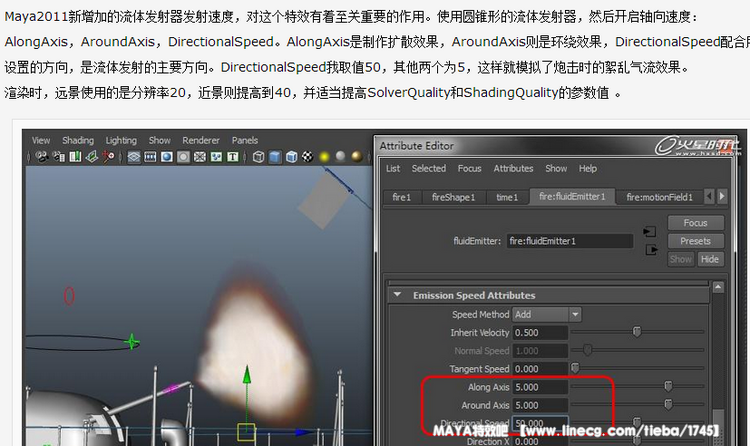The width and height of the screenshot is (750, 446).
Task: Collapse the Emission Speed Attributes section
Action: [x=399, y=295]
